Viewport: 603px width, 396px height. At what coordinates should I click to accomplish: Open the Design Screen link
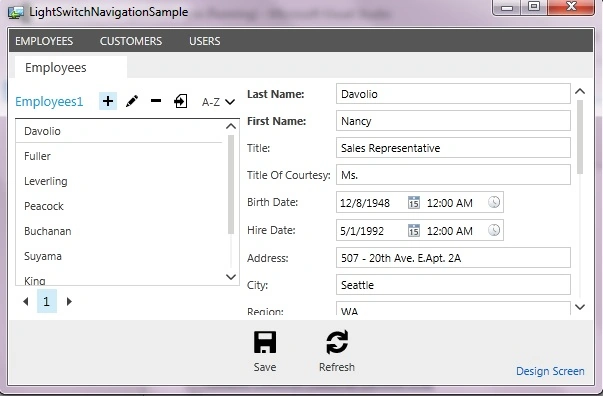point(550,371)
